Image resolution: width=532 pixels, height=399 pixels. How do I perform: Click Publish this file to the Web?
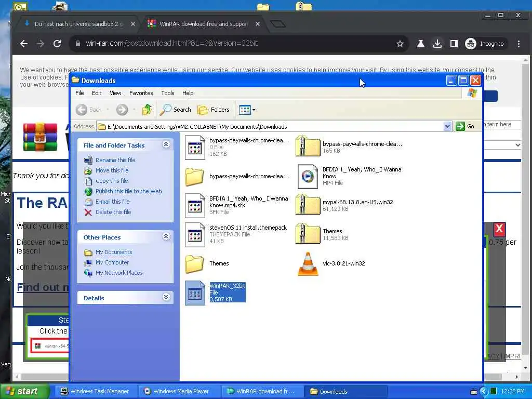(129, 191)
